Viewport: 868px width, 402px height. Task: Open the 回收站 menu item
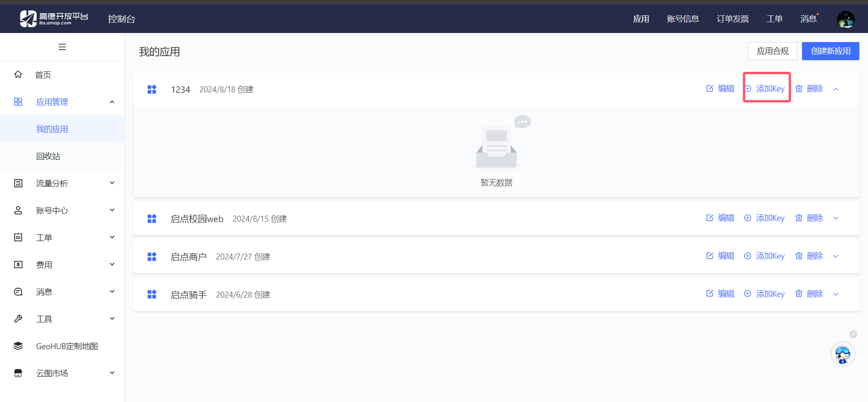coord(48,156)
